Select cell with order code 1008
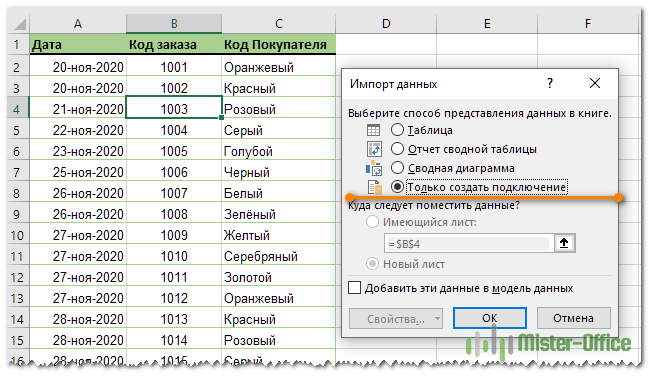 point(174,214)
